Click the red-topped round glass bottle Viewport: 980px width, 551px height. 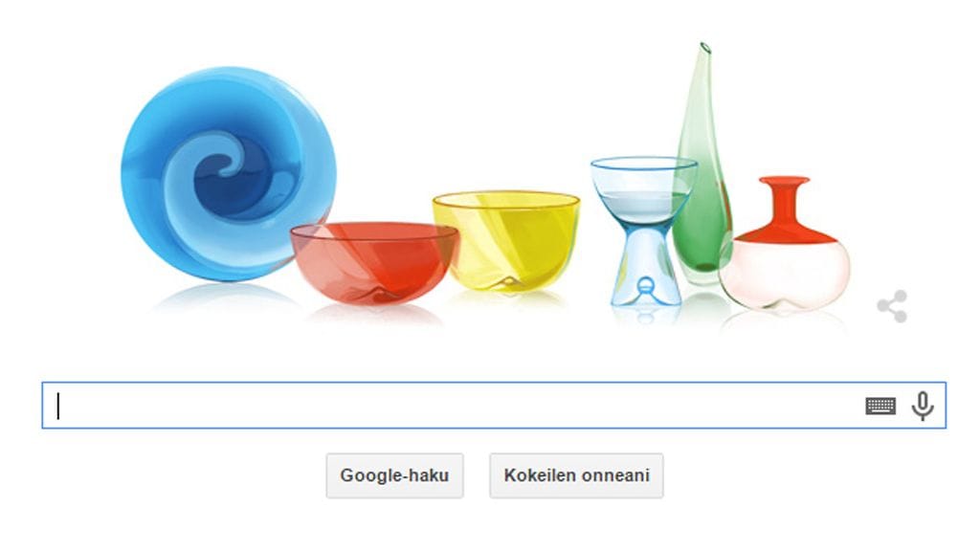(x=785, y=243)
